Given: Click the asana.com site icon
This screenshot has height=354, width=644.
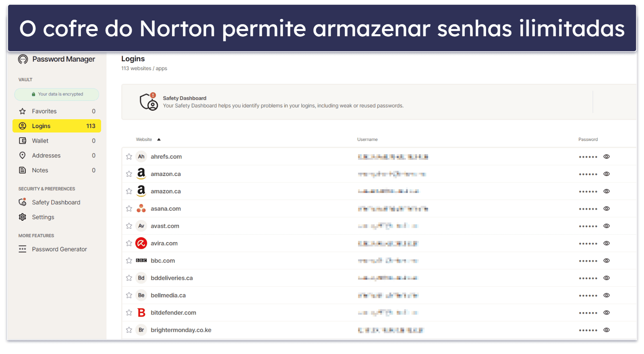Looking at the screenshot, I should point(141,209).
